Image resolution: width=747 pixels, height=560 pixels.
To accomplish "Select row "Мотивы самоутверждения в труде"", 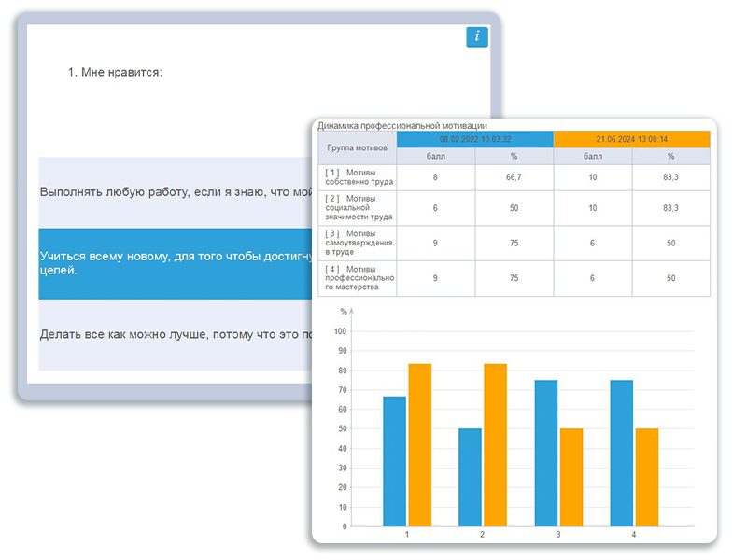I will coord(358,243).
